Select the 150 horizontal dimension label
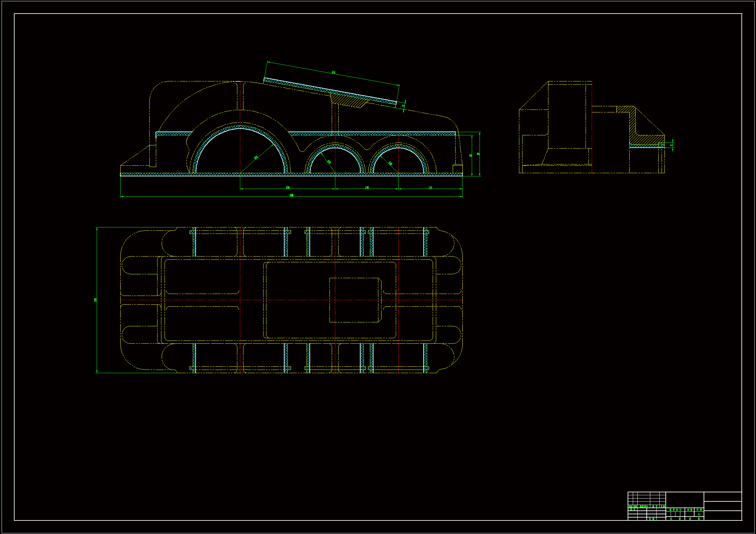 (x=287, y=188)
